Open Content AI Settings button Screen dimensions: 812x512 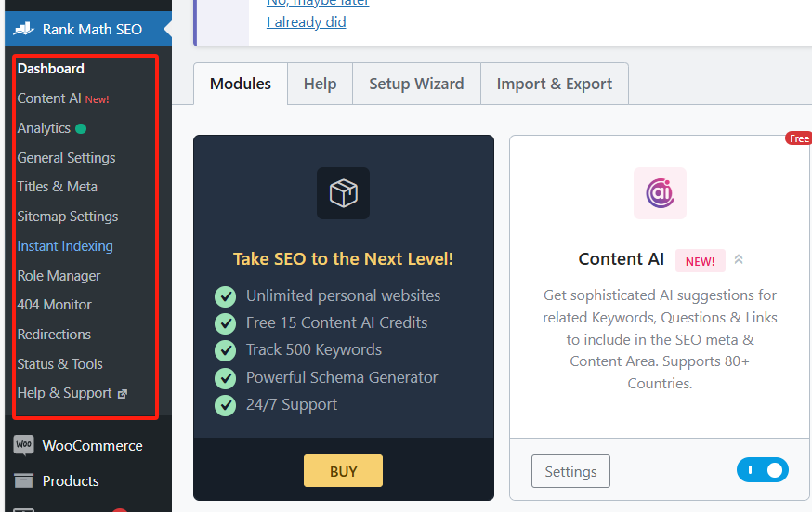(x=570, y=471)
